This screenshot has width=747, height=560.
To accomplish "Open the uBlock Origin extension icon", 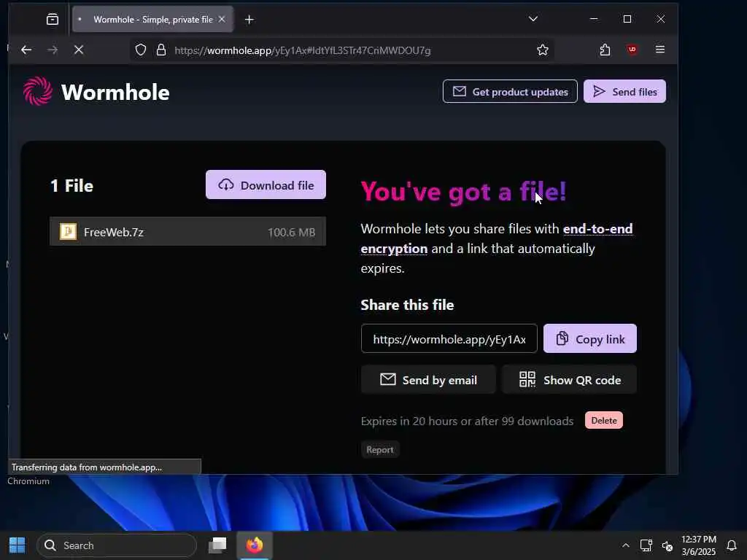I will pos(632,50).
